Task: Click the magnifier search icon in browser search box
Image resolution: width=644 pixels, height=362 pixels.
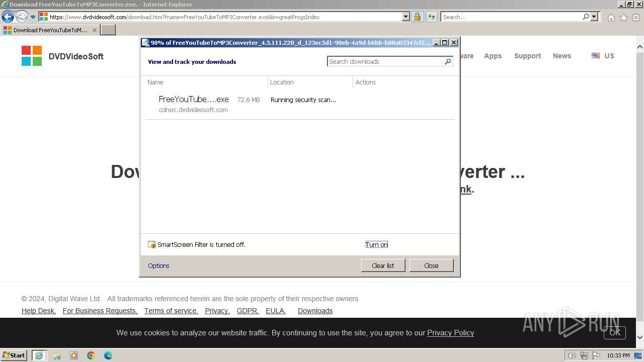Action: pos(586,17)
